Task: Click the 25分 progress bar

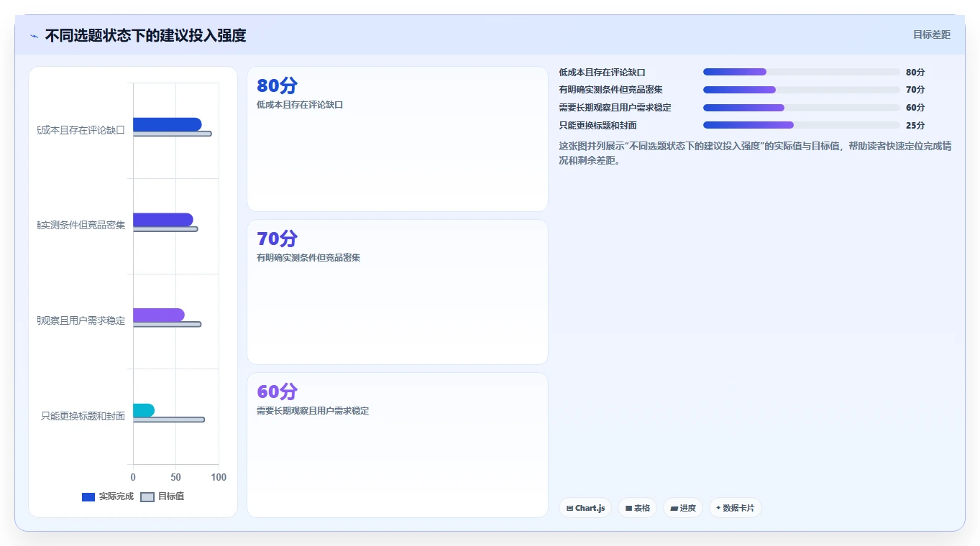Action: click(x=802, y=125)
